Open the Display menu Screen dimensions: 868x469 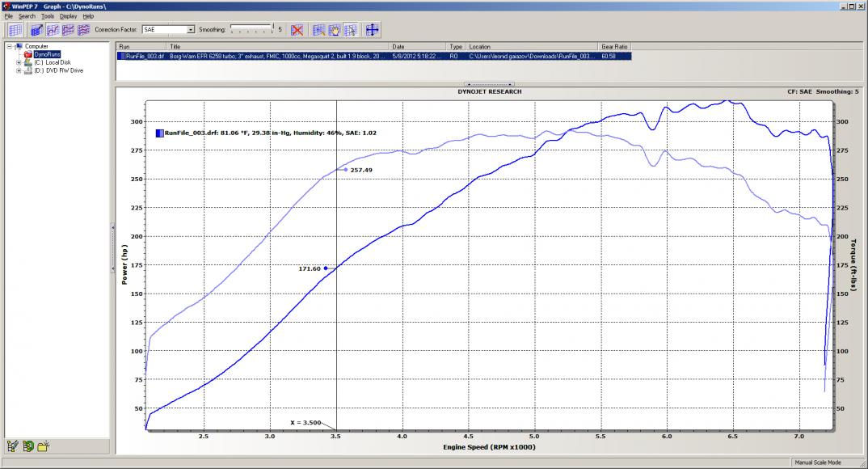point(68,15)
